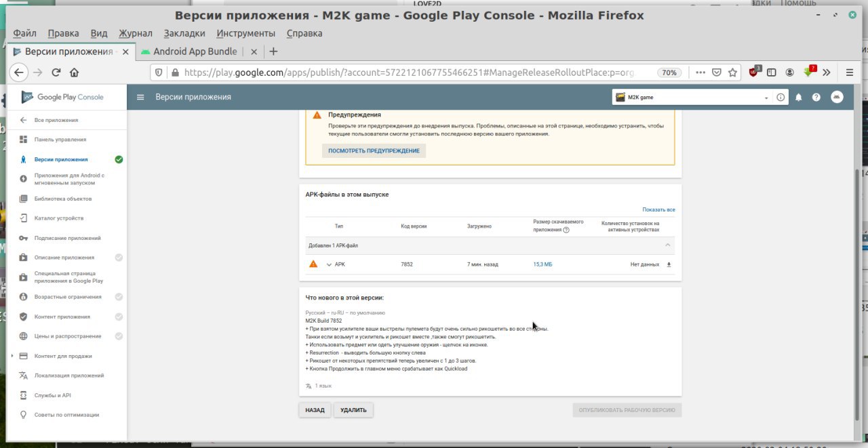868x448 pixels.
Task: Click the Каталог устройств device icon
Action: pyautogui.click(x=23, y=218)
